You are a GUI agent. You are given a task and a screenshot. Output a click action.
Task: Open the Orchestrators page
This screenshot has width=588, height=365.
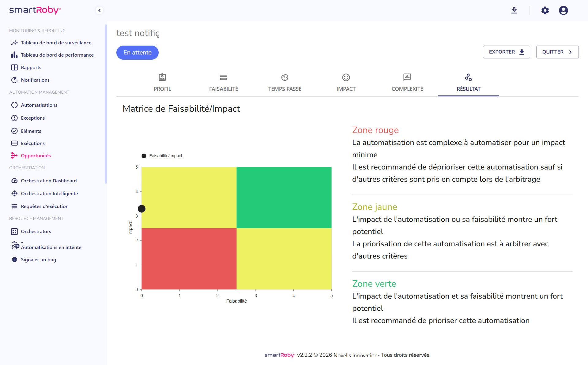[x=36, y=231]
